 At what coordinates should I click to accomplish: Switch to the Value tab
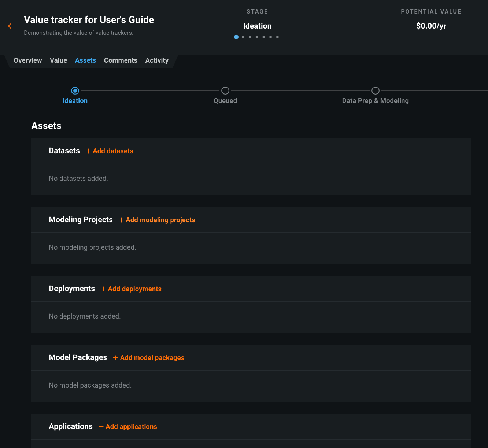(58, 60)
